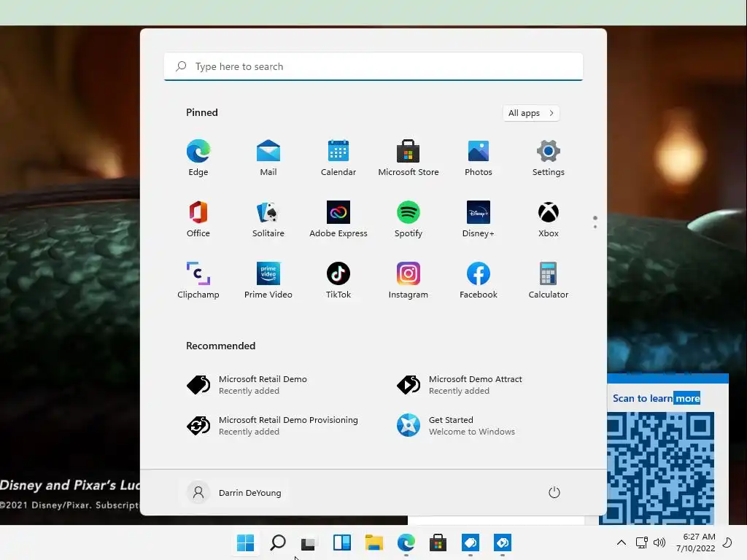Open Microsoft Store taskbar icon
Viewport: 747px width, 560px height.
(x=438, y=542)
